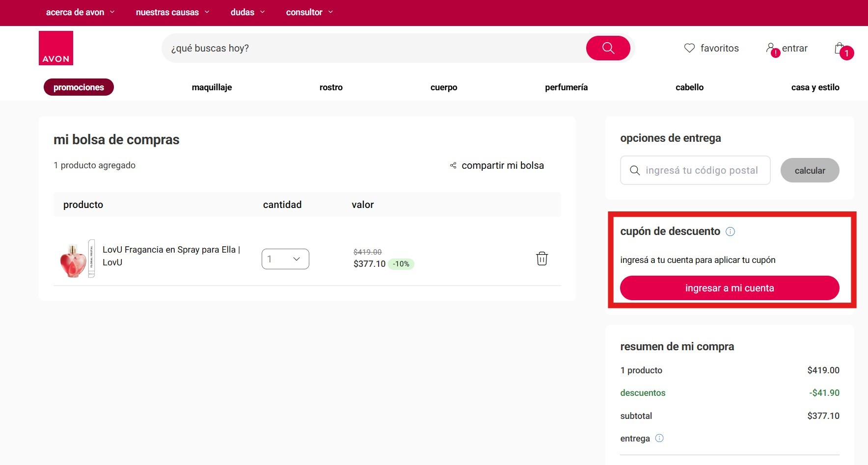Expand the acerca de avon menu
The image size is (868, 465).
point(80,12)
